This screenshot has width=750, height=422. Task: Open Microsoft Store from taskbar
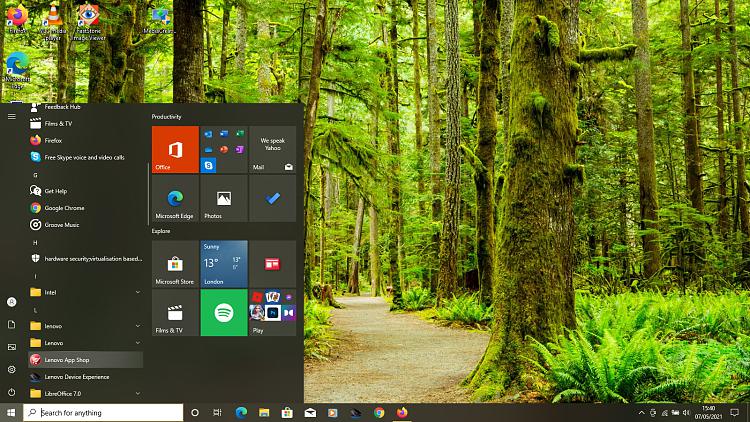287,412
